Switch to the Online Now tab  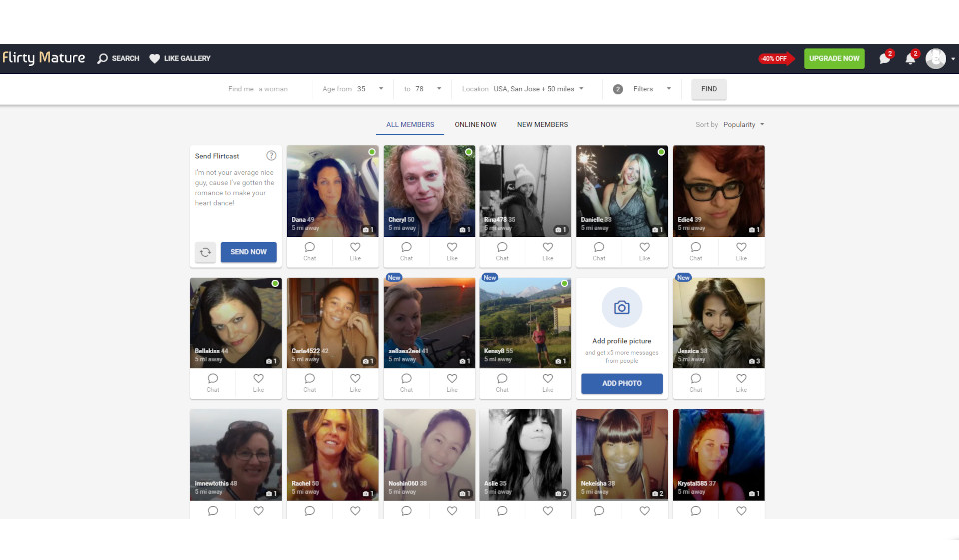tap(476, 125)
